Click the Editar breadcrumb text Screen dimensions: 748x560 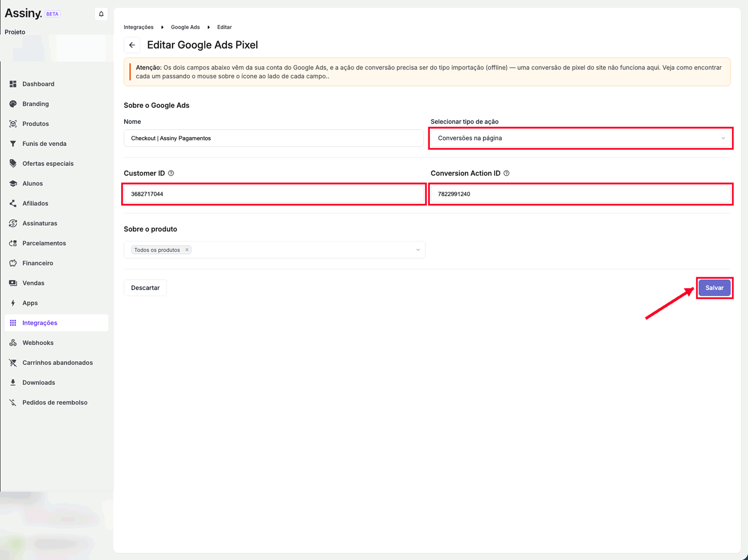coord(224,27)
